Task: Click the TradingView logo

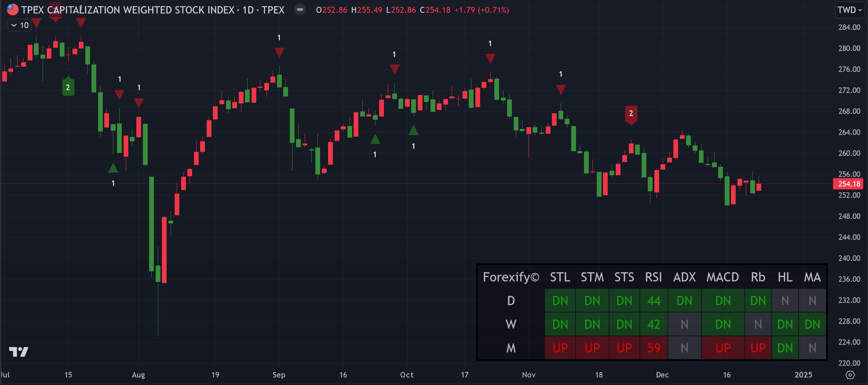Action: tap(19, 352)
